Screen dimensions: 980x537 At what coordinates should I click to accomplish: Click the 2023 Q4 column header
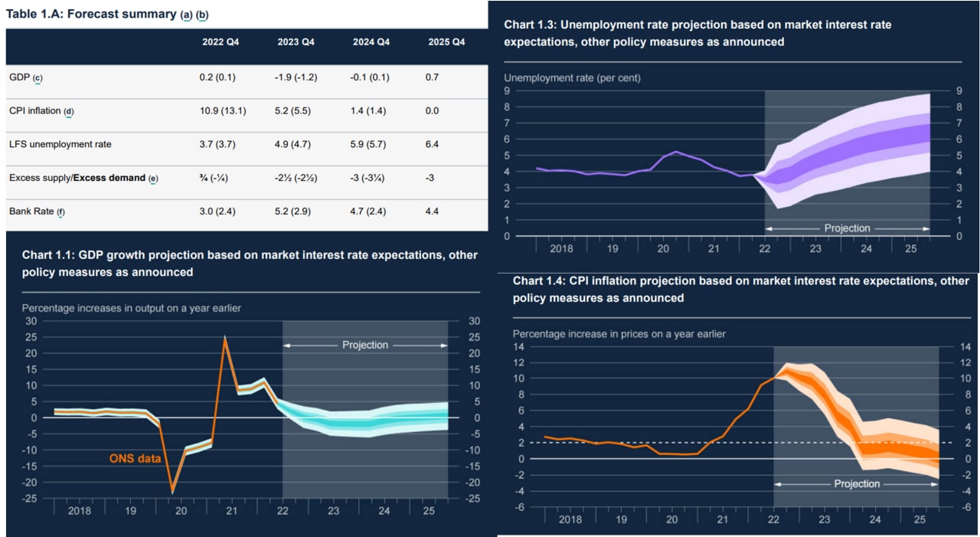[296, 42]
